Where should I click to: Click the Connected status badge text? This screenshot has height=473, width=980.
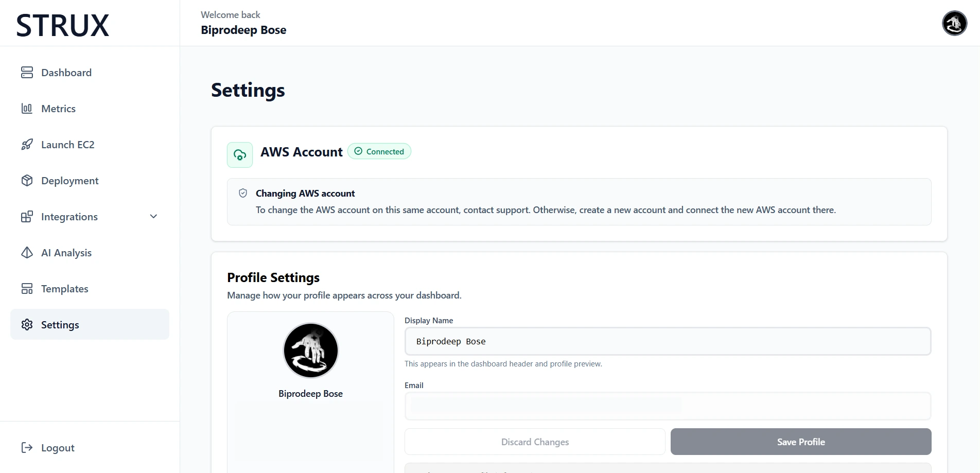385,151
